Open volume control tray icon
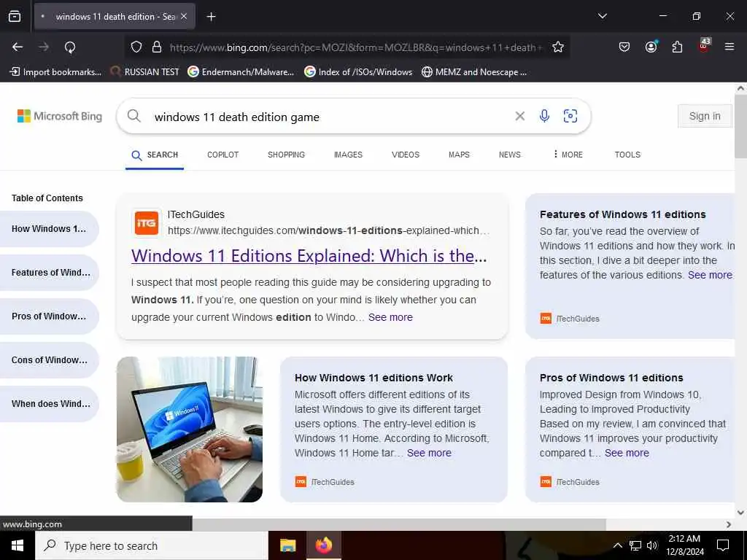 pyautogui.click(x=652, y=545)
